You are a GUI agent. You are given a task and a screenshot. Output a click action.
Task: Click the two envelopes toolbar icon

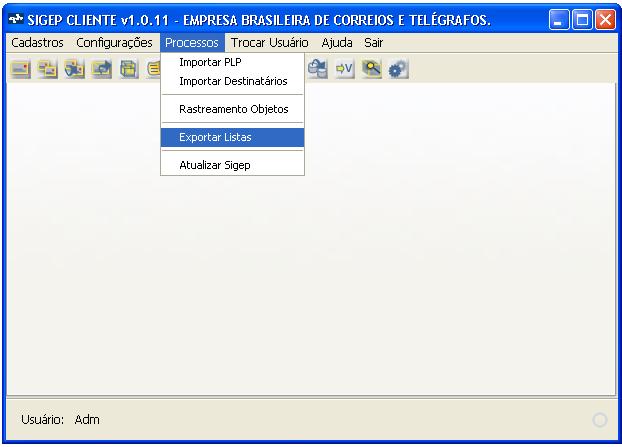[47, 69]
